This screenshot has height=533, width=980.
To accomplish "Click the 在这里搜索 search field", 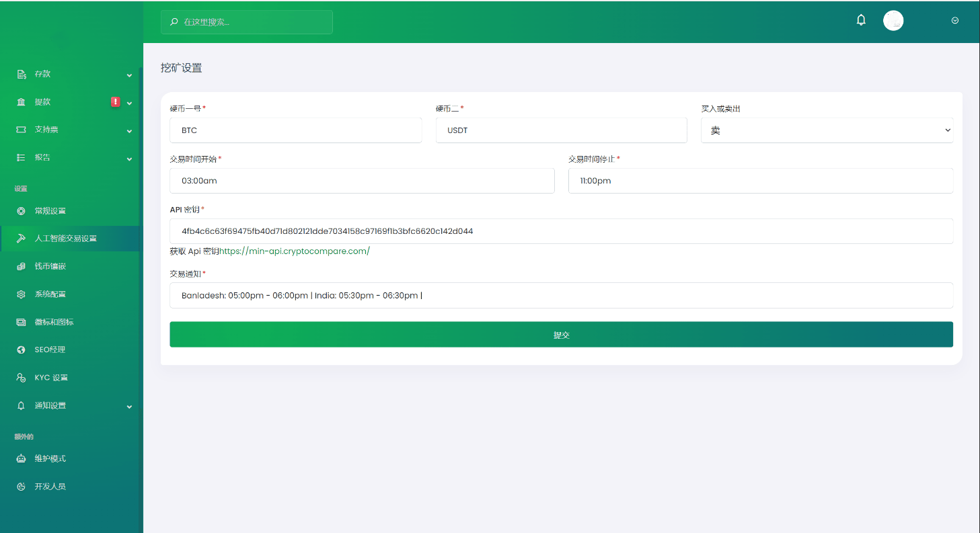I will pos(247,22).
